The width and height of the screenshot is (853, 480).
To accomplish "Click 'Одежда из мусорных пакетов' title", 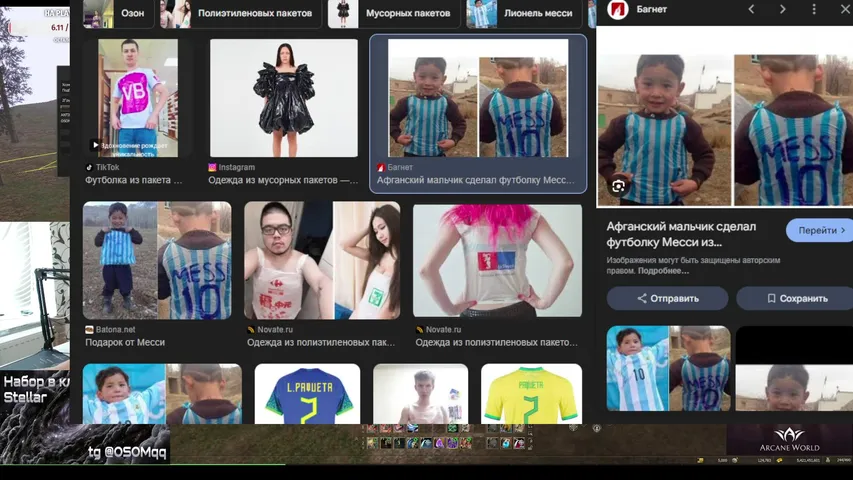I will [283, 180].
